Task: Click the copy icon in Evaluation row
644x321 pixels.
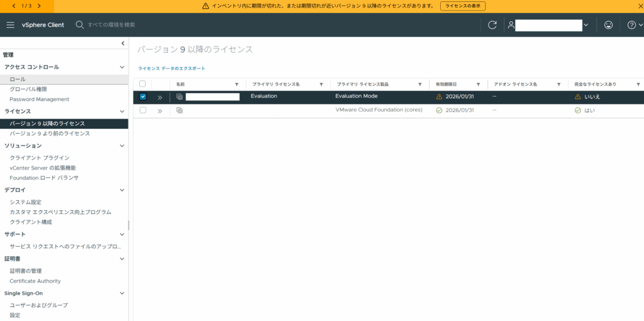Action: 180,97
